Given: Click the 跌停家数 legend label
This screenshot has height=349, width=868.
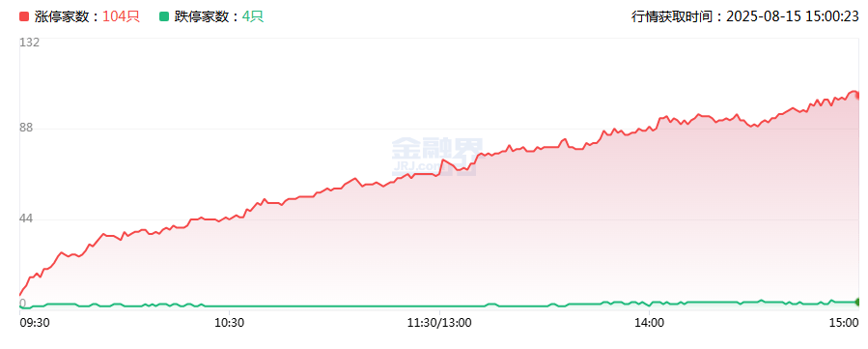Looking at the screenshot, I should (x=207, y=16).
